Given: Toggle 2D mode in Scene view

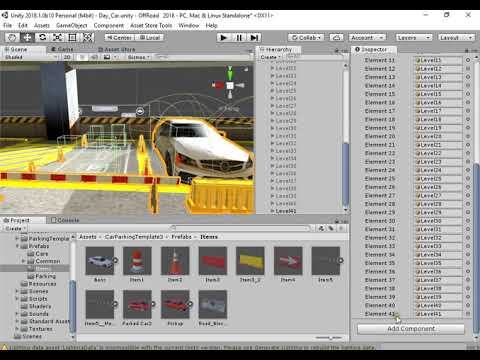Looking at the screenshot, I should click(67, 57).
